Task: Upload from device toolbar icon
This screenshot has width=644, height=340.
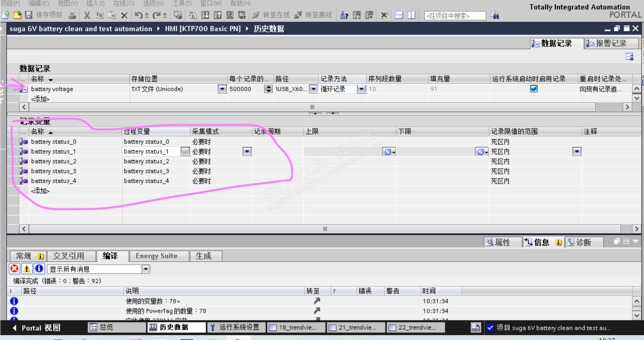Action: [218, 15]
